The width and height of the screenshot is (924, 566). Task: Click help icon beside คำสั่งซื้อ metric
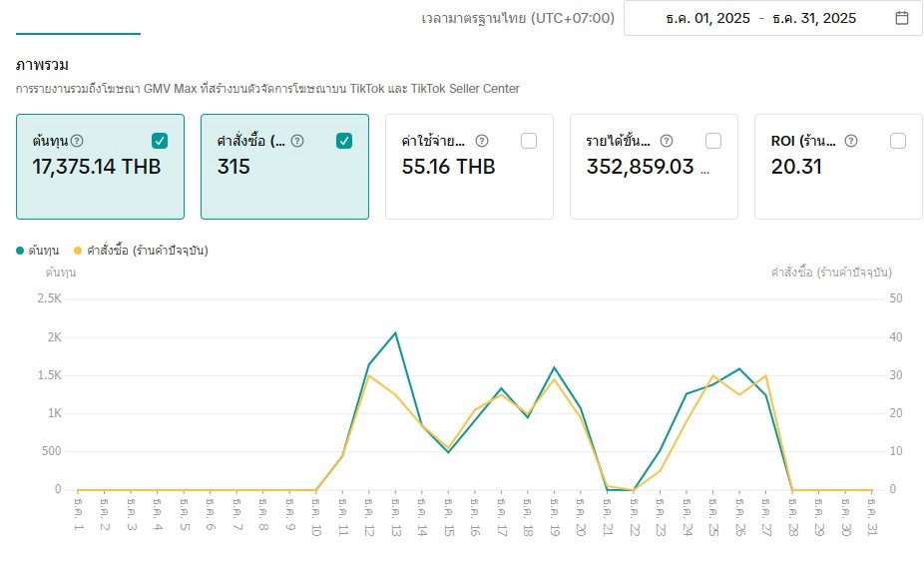tap(297, 141)
